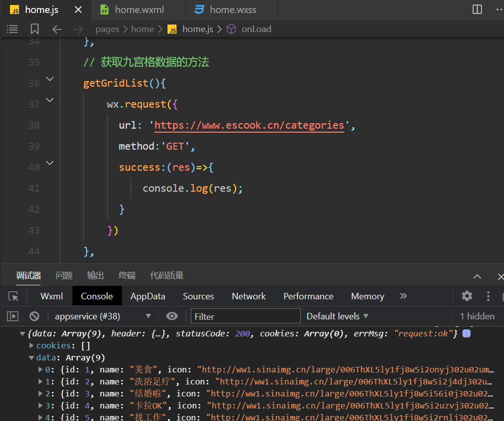Clear console with the block icon
Viewport: 504px width, 421px height.
tap(34, 316)
